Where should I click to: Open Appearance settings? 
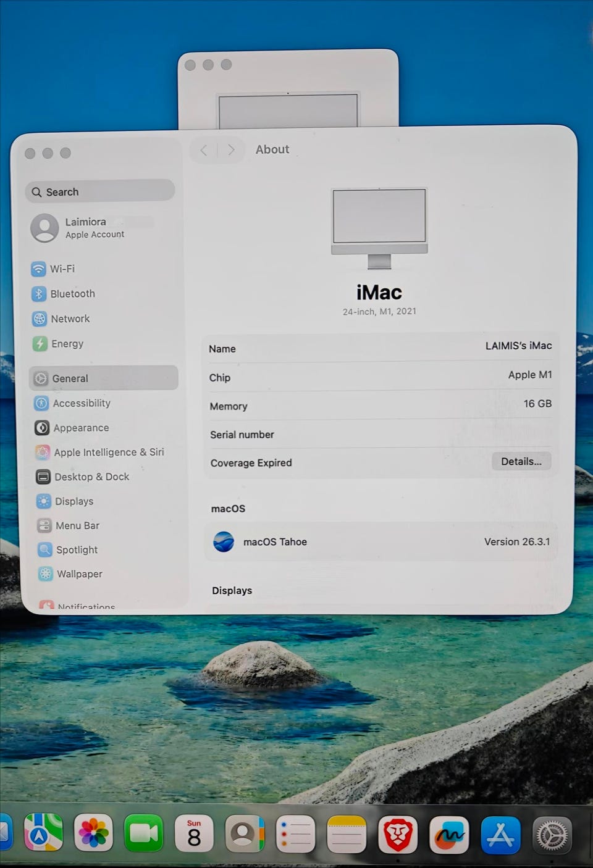(72, 428)
